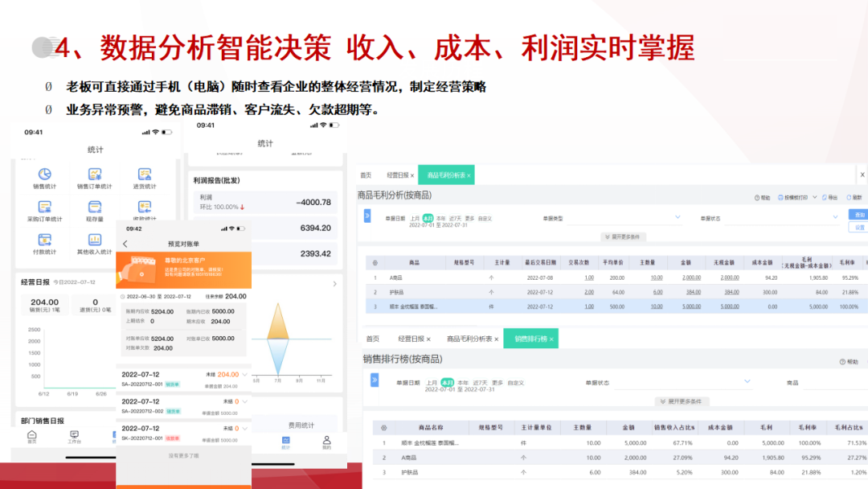Click the 商品 filter input field
Viewport: 868px width, 489px height.
pos(836,383)
